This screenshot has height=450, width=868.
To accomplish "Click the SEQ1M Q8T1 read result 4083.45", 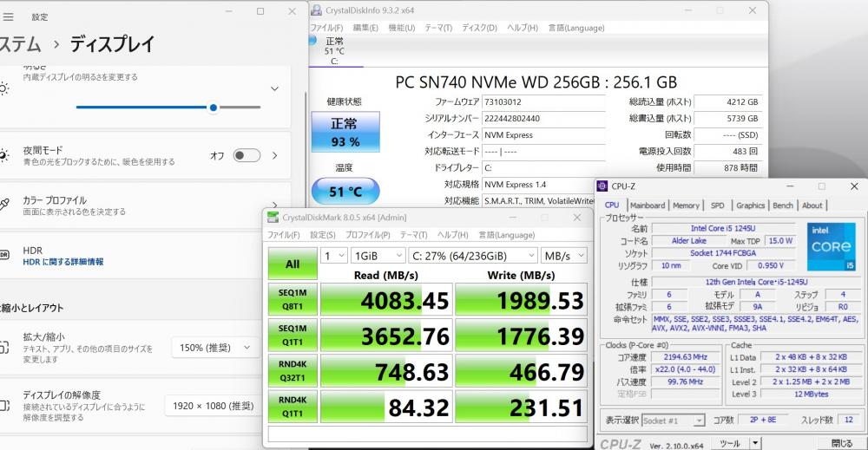I will tap(386, 300).
